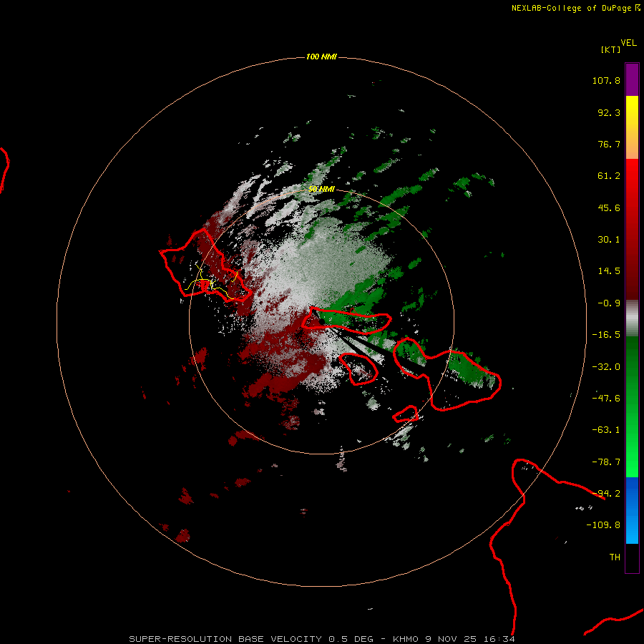Click the -109.8 legend value

tap(603, 525)
